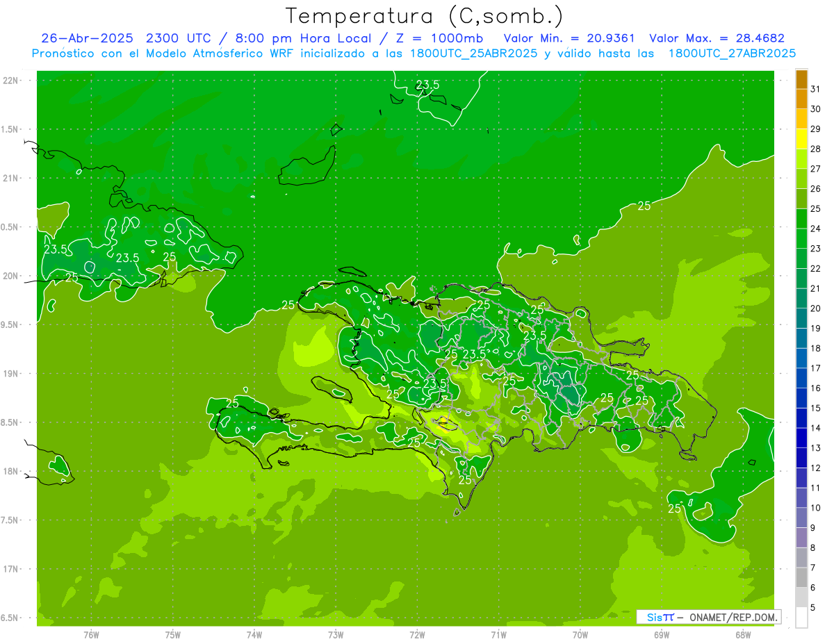This screenshot has width=834, height=644.
Task: Click the '19N' latitude axis label
Action: (x=10, y=374)
